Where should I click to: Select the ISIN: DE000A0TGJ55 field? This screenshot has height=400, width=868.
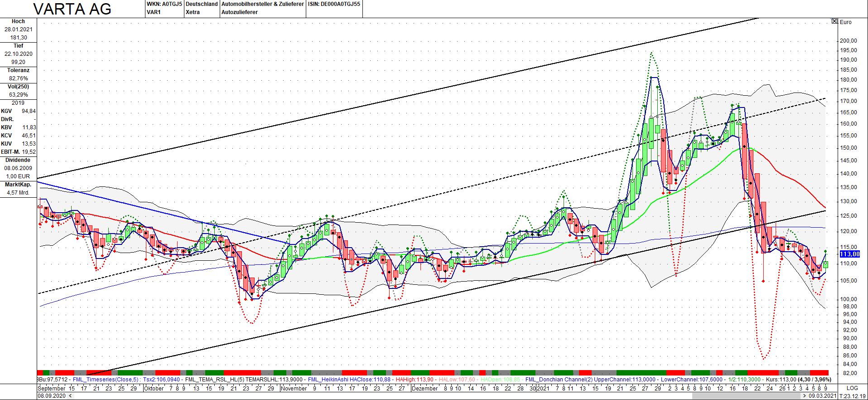tap(334, 4)
